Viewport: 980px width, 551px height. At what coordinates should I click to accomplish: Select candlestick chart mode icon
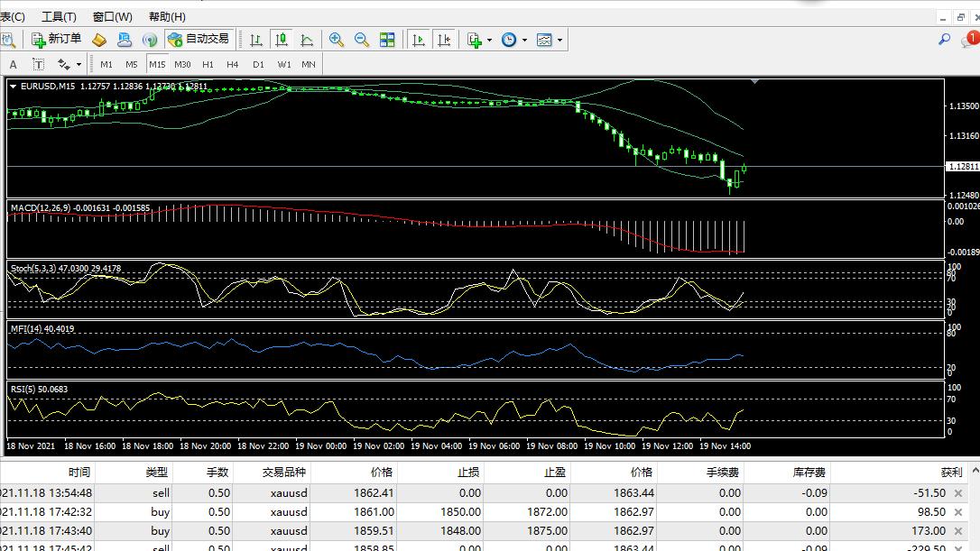282,40
